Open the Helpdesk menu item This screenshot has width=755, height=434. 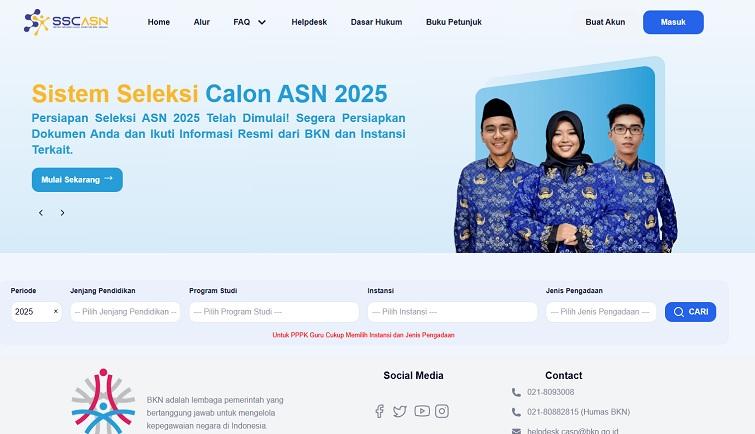click(x=309, y=22)
